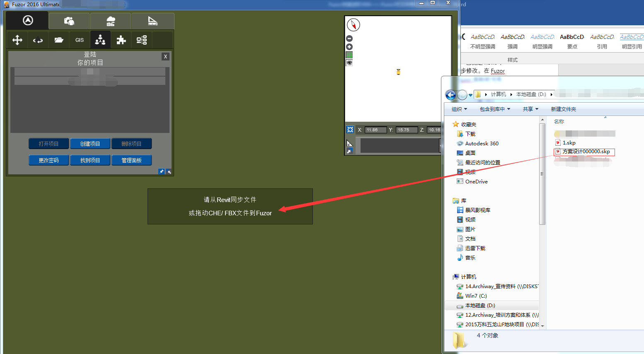Click the 管理面板 button
This screenshot has width=644, height=354.
(x=131, y=160)
